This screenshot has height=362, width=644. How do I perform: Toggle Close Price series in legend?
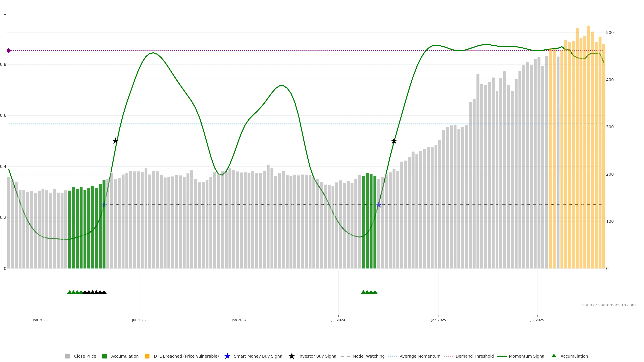85,356
